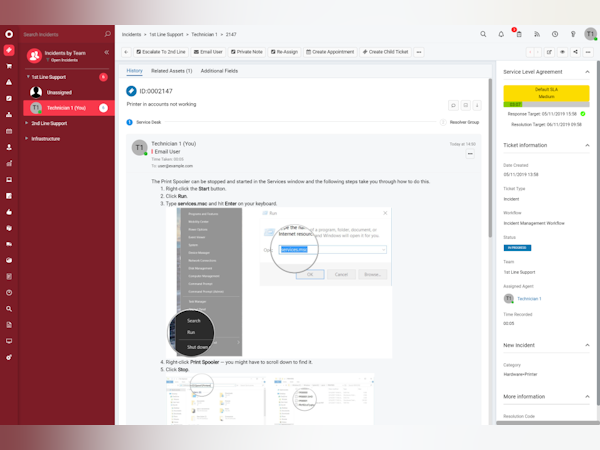Open the Incidents ticket icon in sidebar
600x450 pixels.
pyautogui.click(x=9, y=50)
